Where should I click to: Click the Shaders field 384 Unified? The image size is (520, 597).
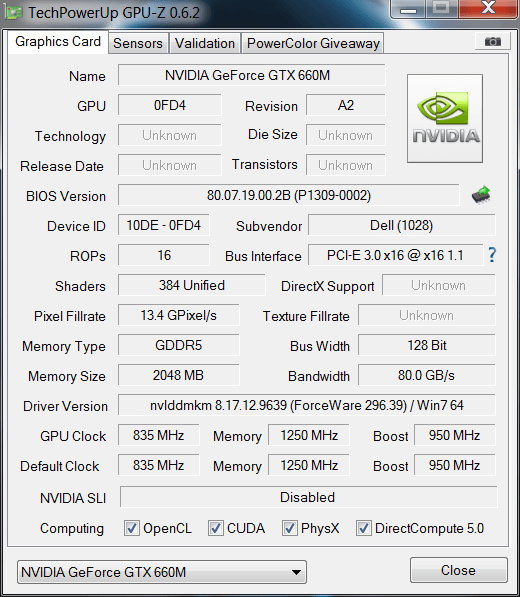click(x=191, y=285)
